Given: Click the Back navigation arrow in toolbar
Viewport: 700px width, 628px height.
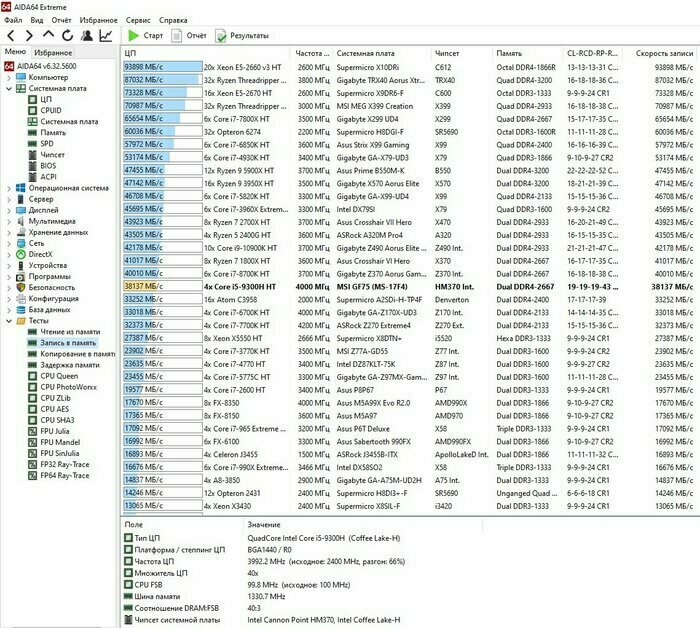Looking at the screenshot, I should 11,36.
